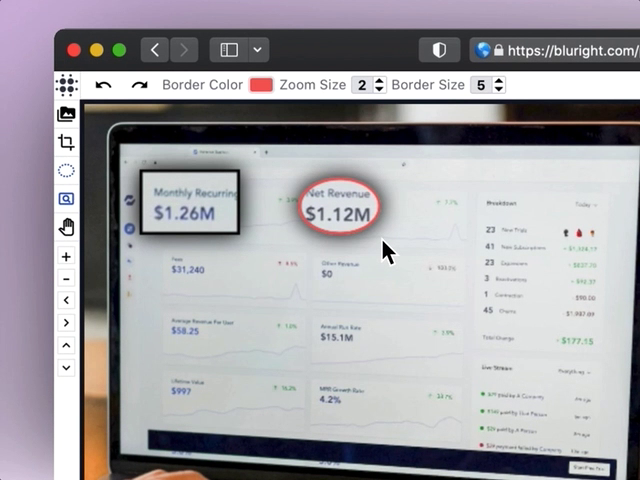Toggle the browser sidebar
This screenshot has width=640, height=480.
coord(229,50)
